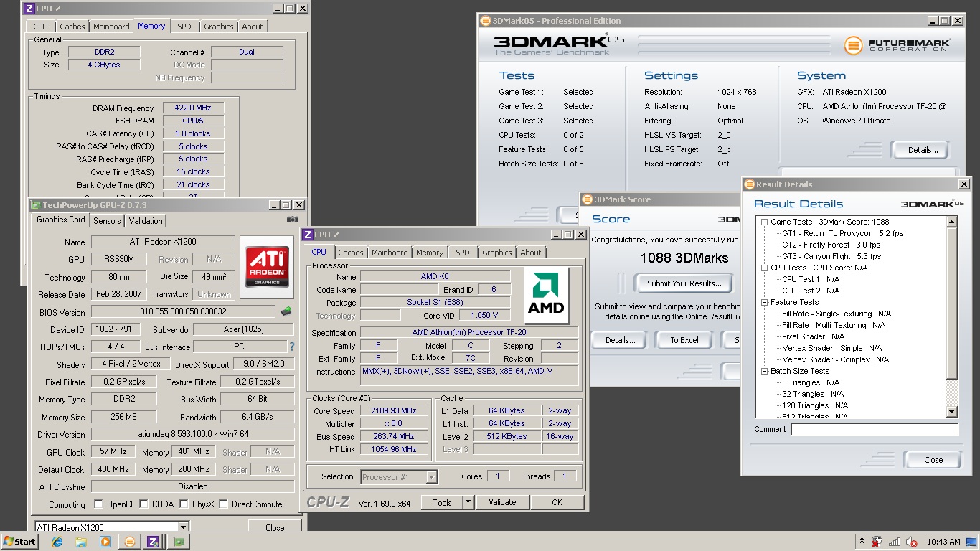The width and height of the screenshot is (980, 551).
Task: Click the Result Details scrollbar down arrow
Action: 952,412
